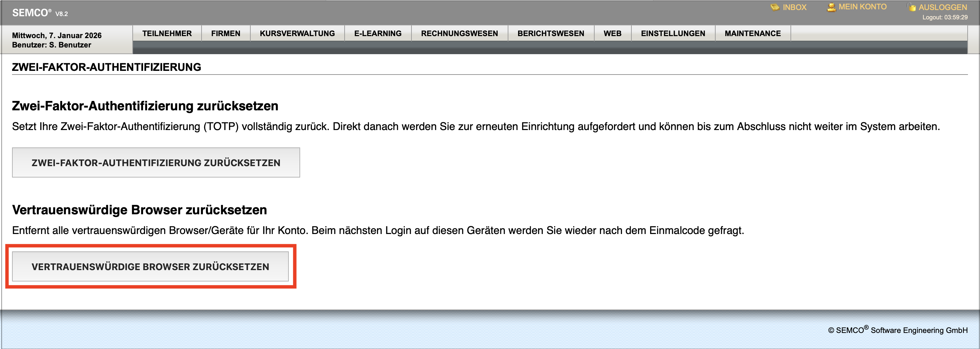Open the E-Learning menu
Screen dimensions: 980x349
pos(377,33)
